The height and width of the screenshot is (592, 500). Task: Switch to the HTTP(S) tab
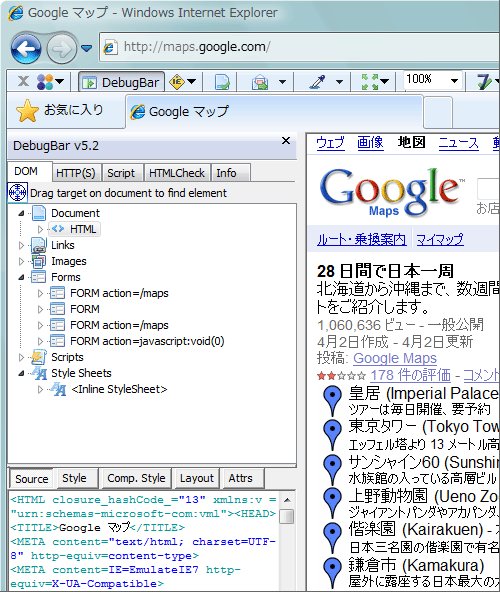coord(76,173)
